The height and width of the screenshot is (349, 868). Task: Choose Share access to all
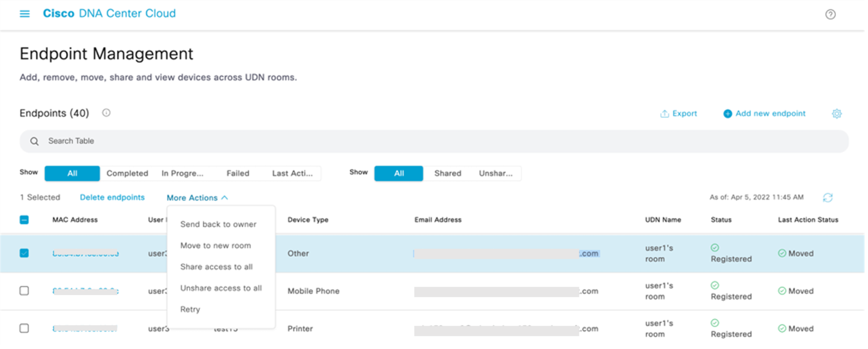coord(216,267)
